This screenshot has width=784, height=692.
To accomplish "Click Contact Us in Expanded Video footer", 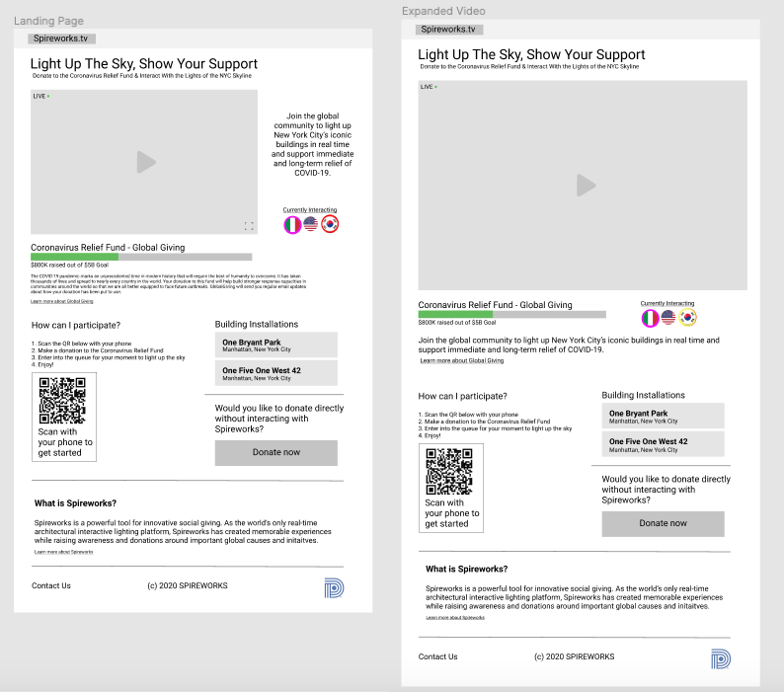I will point(438,656).
